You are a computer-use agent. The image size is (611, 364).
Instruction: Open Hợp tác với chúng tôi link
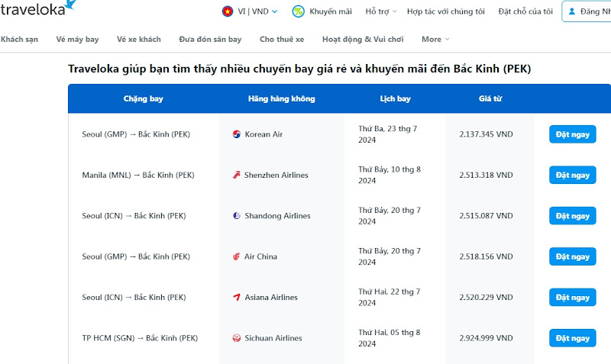point(446,11)
